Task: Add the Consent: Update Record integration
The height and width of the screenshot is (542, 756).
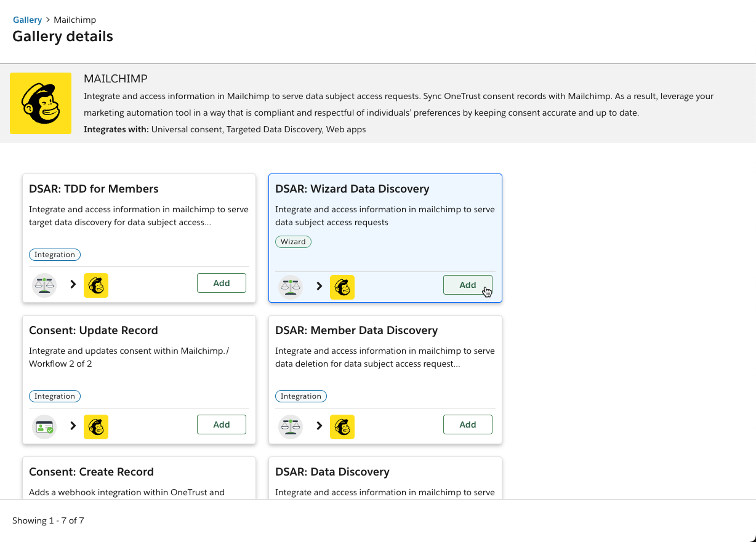Action: coord(222,424)
